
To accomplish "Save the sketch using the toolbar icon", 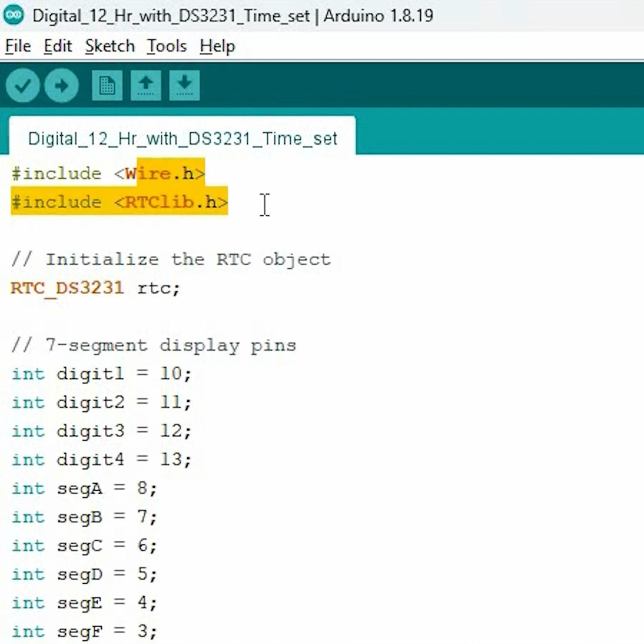I will tap(185, 86).
